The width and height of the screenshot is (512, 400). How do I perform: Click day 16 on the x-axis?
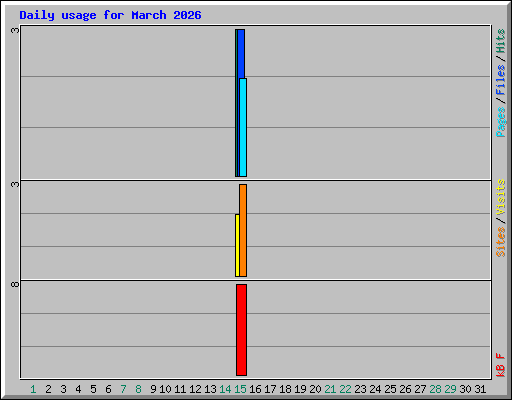255,389
